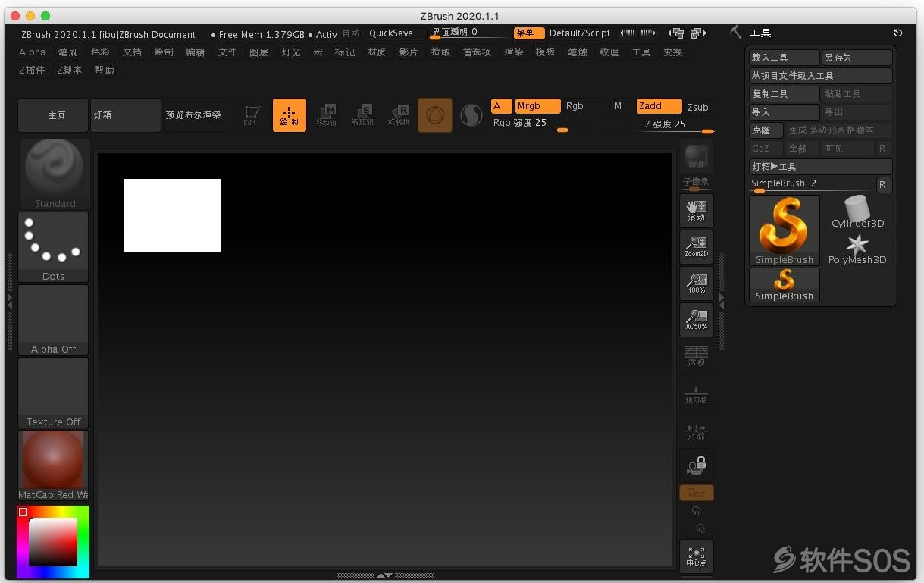Click the 复制工具 copy tool button

tap(785, 94)
